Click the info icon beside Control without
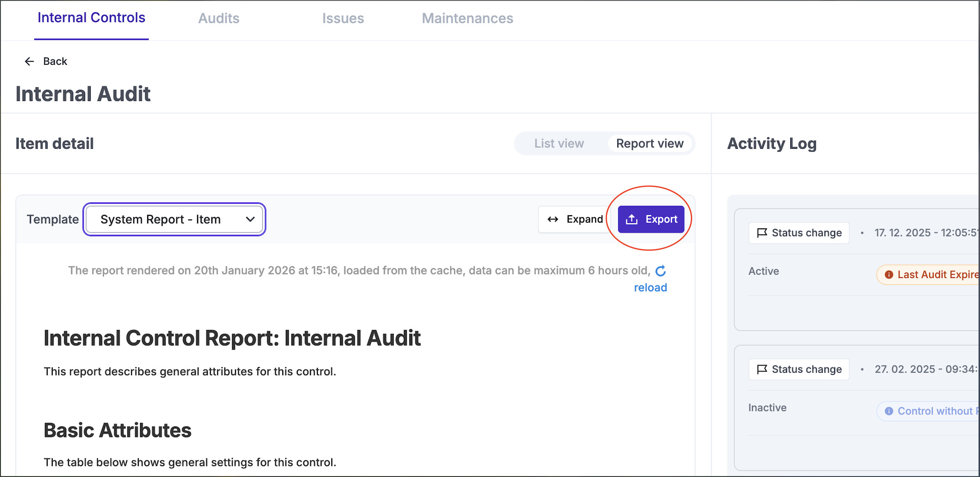Screen dimensions: 980x477 click(888, 411)
